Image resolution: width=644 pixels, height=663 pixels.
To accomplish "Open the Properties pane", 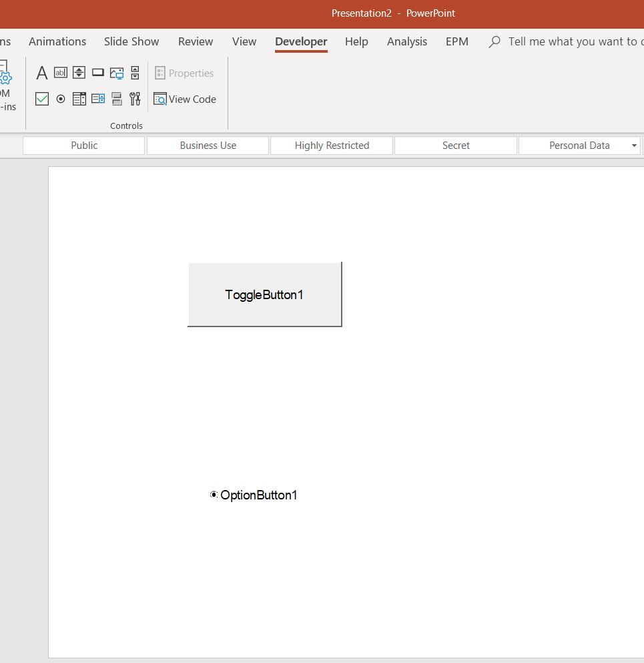I will point(184,73).
